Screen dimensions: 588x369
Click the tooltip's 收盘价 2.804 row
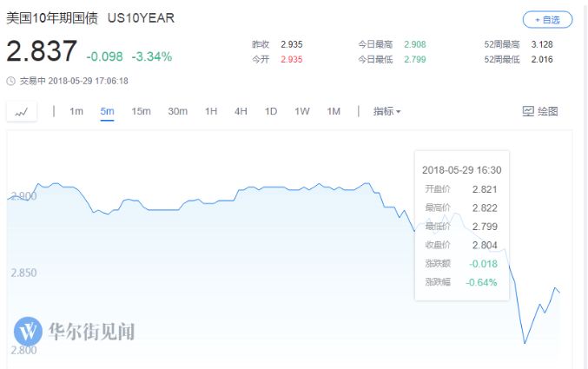[x=460, y=245]
